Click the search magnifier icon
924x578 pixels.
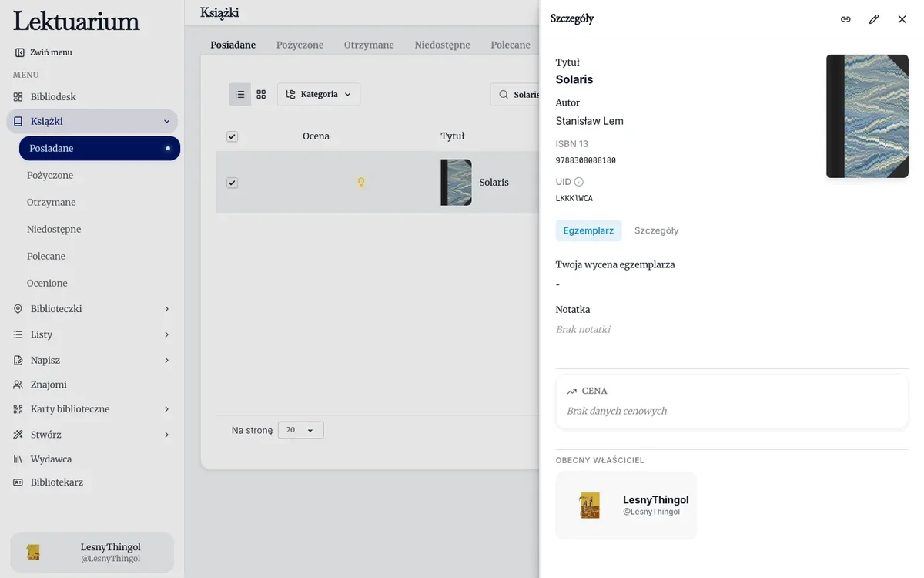tap(504, 95)
